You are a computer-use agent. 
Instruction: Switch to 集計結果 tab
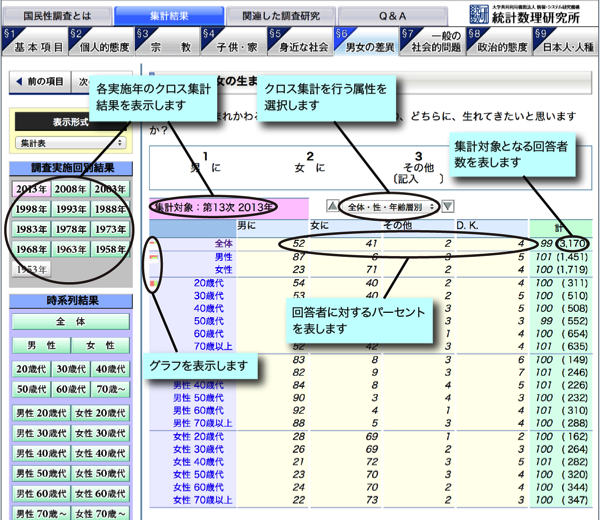(x=169, y=16)
